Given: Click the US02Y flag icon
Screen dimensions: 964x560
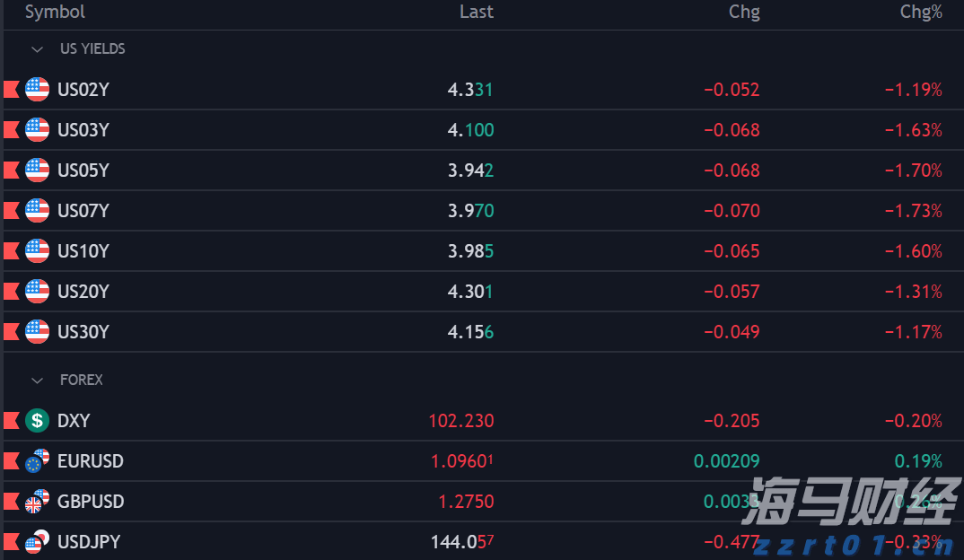Looking at the screenshot, I should click(37, 90).
